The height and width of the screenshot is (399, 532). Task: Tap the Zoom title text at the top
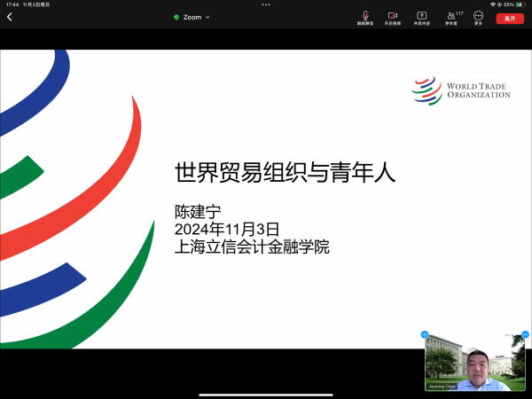point(192,17)
